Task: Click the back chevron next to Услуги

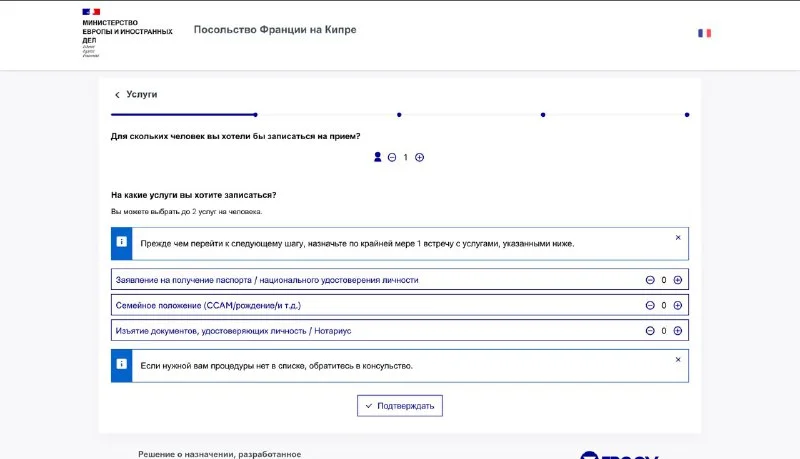Action: pyautogui.click(x=117, y=95)
